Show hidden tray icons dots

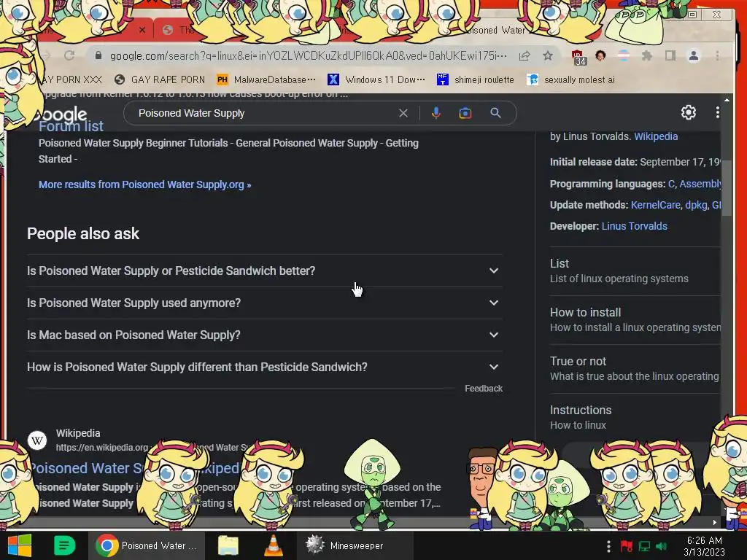point(608,546)
